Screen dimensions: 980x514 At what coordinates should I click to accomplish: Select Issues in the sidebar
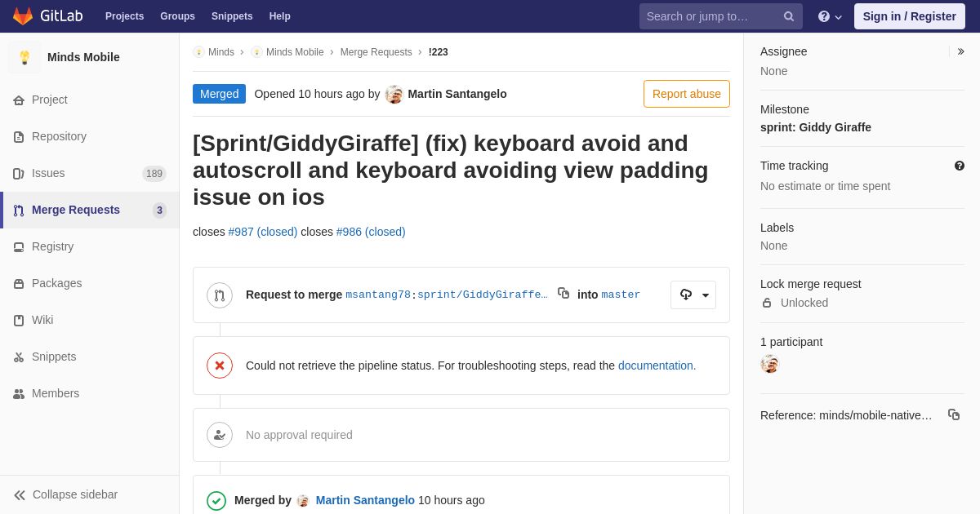(x=90, y=173)
